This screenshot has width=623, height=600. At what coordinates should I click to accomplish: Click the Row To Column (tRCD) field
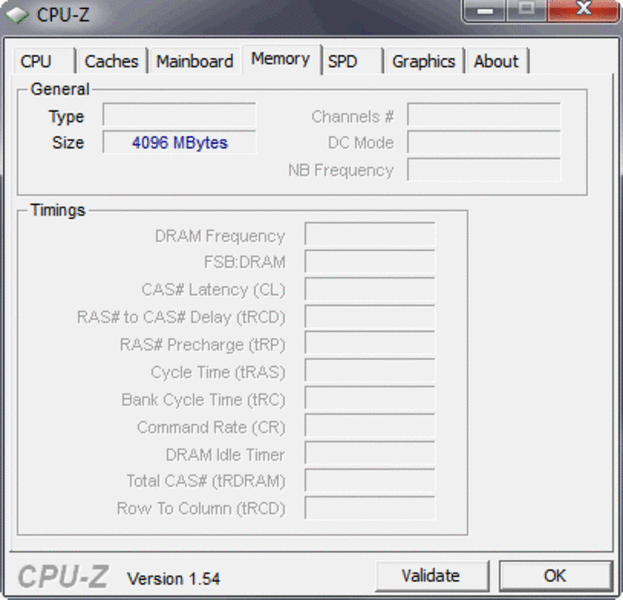click(370, 508)
